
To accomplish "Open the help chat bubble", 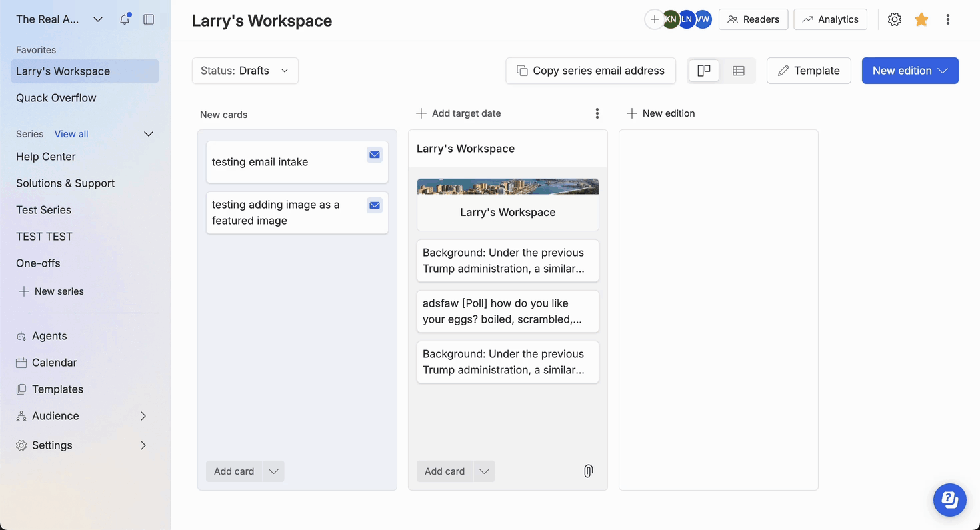I will (949, 499).
